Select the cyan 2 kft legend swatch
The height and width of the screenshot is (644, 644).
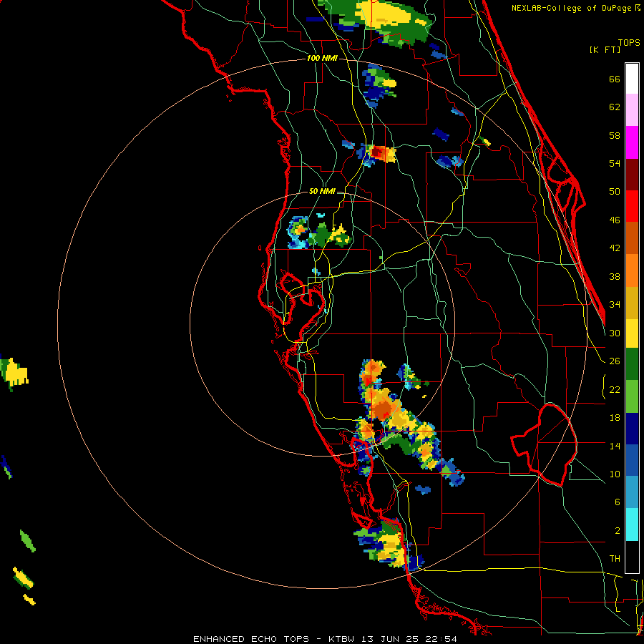(632, 525)
